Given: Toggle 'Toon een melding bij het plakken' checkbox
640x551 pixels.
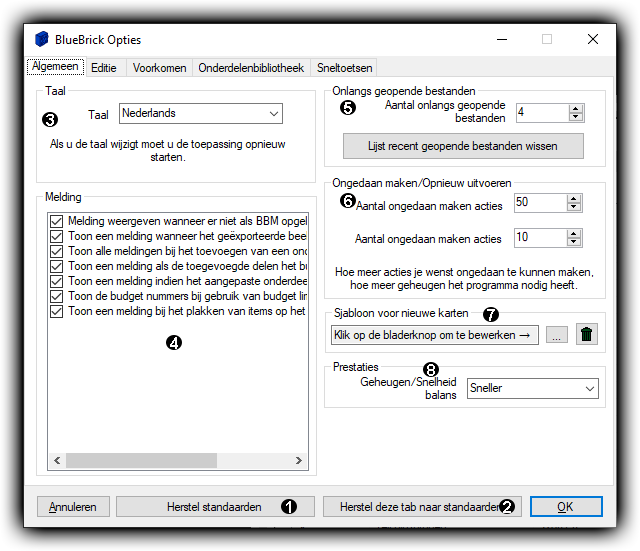Looking at the screenshot, I should pos(56,311).
